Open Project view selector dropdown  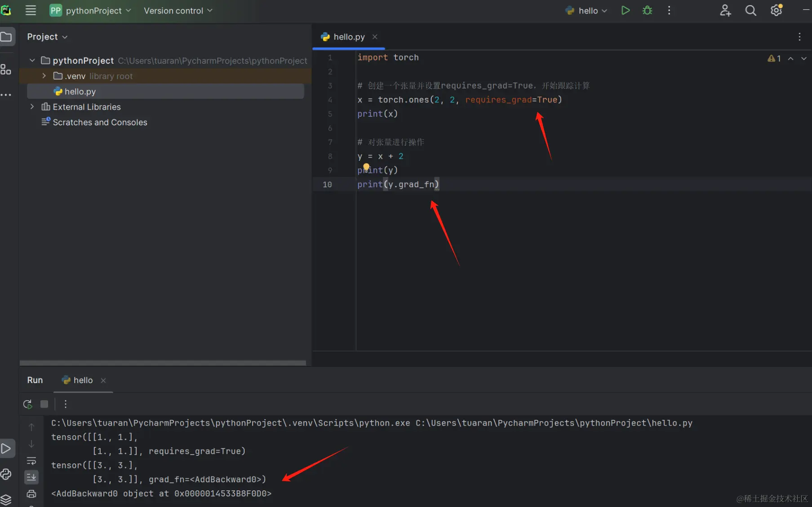pos(47,37)
